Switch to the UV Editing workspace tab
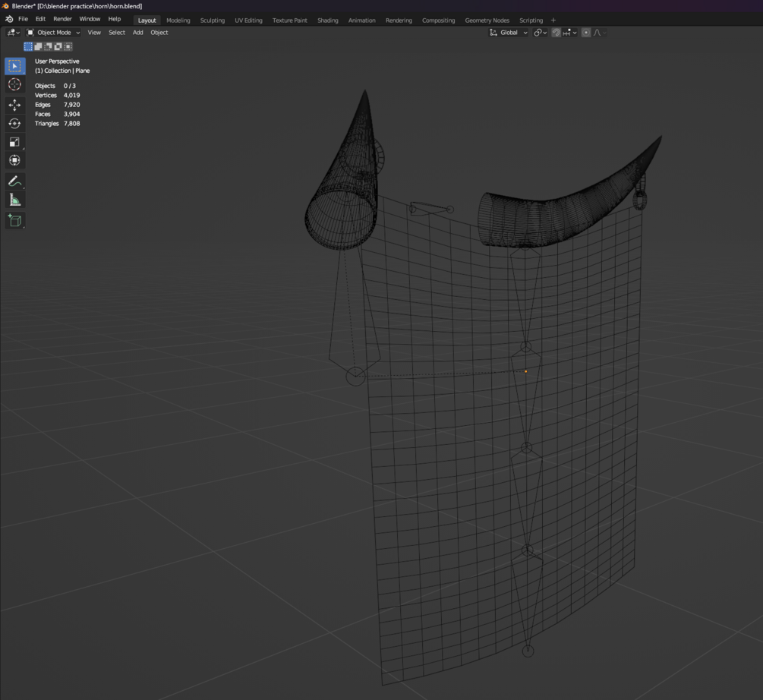763x700 pixels. click(248, 20)
